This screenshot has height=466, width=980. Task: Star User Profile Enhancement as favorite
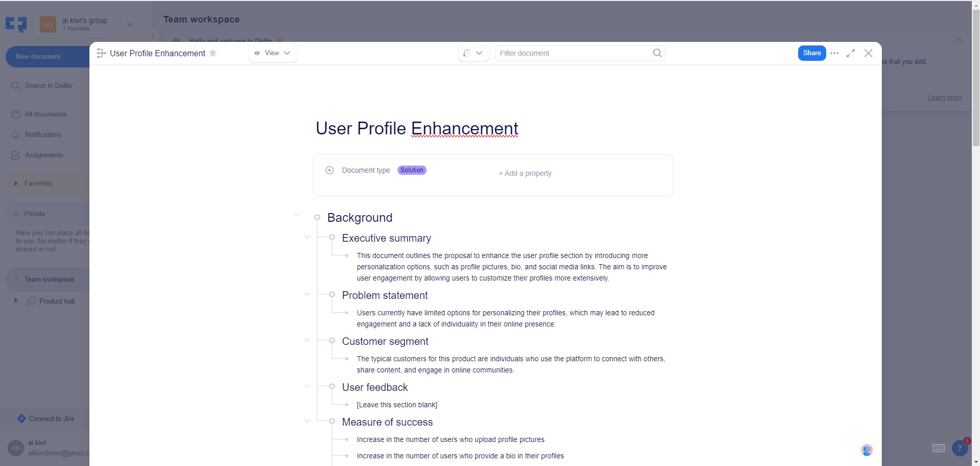click(x=213, y=53)
